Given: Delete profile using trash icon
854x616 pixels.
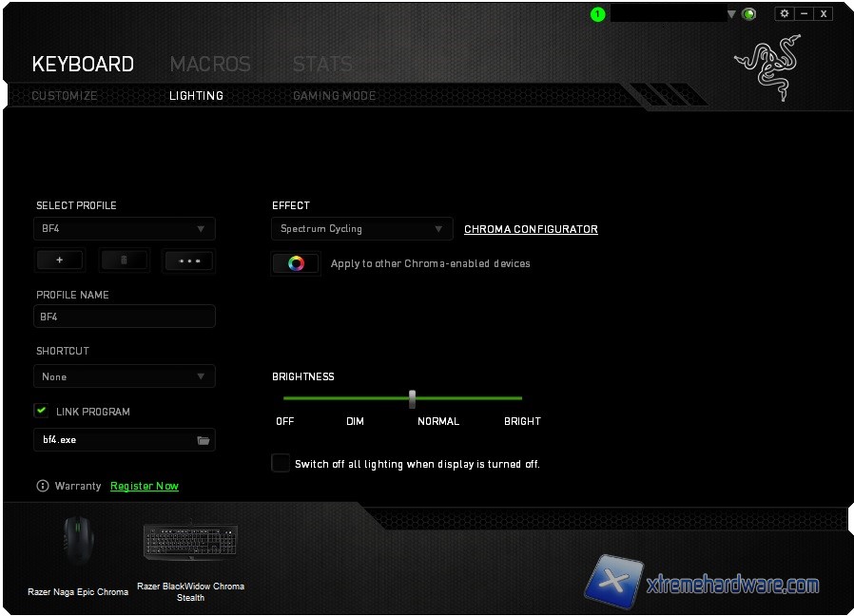Looking at the screenshot, I should (125, 260).
